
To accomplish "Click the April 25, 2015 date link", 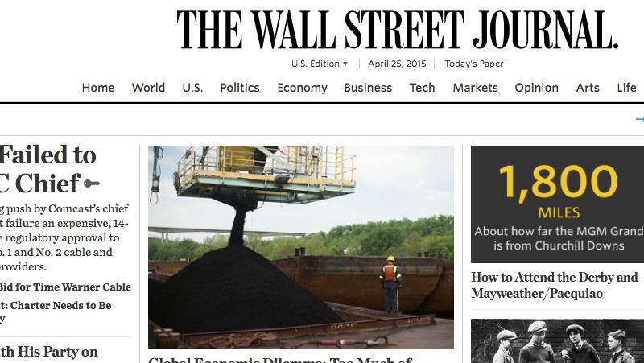I will tap(397, 64).
